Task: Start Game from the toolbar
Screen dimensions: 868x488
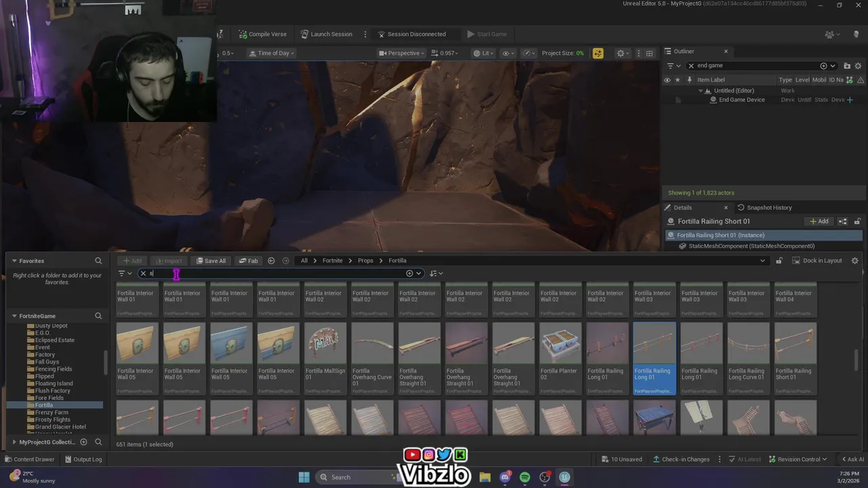Action: coord(486,34)
